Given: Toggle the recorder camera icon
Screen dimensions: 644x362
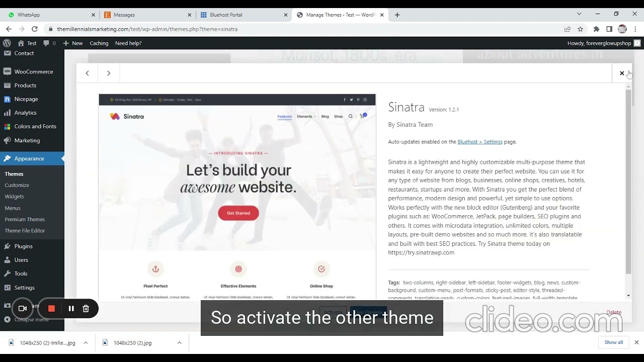Looking at the screenshot, I should 22,308.
